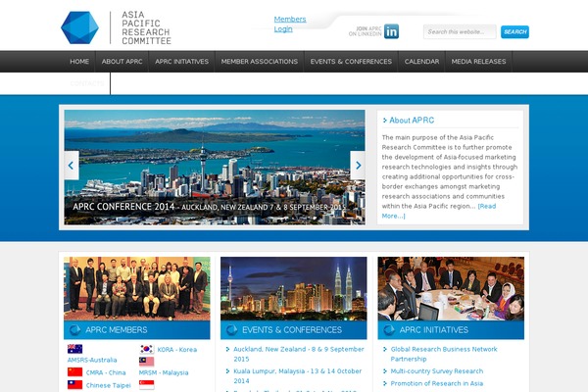Viewport: 588px width, 392px height.
Task: Open AMSRS-Australia member link
Action: pyautogui.click(x=92, y=360)
